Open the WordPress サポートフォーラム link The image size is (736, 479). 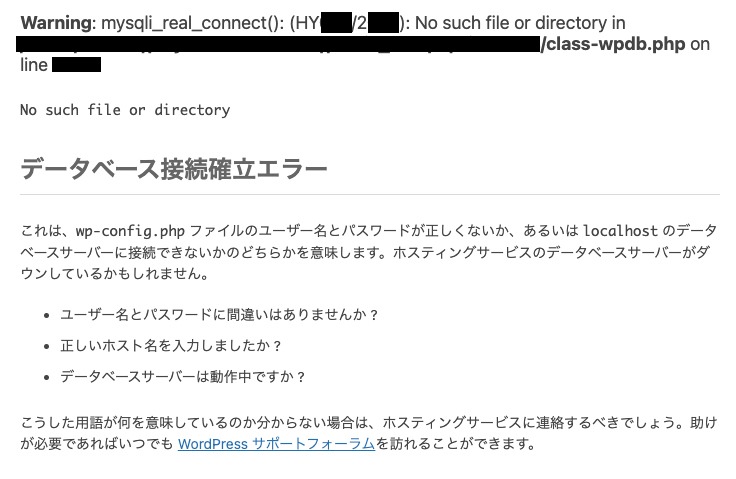[x=276, y=444]
